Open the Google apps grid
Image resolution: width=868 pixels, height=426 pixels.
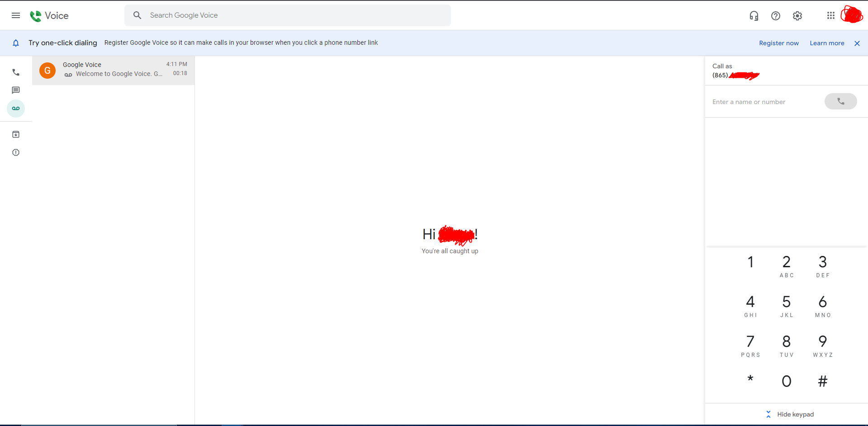coord(830,16)
